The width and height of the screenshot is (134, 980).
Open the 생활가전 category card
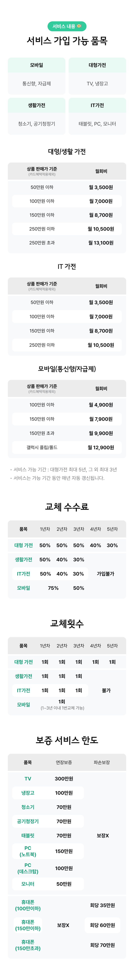pyautogui.click(x=37, y=116)
